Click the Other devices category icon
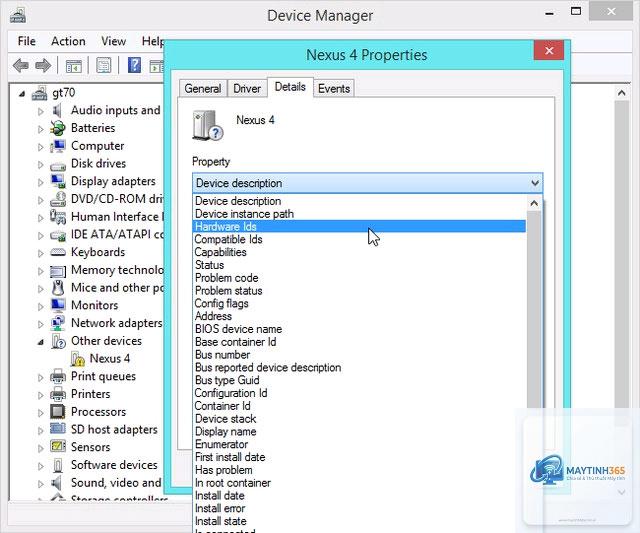Screen dimensions: 640x533 [x=58, y=341]
